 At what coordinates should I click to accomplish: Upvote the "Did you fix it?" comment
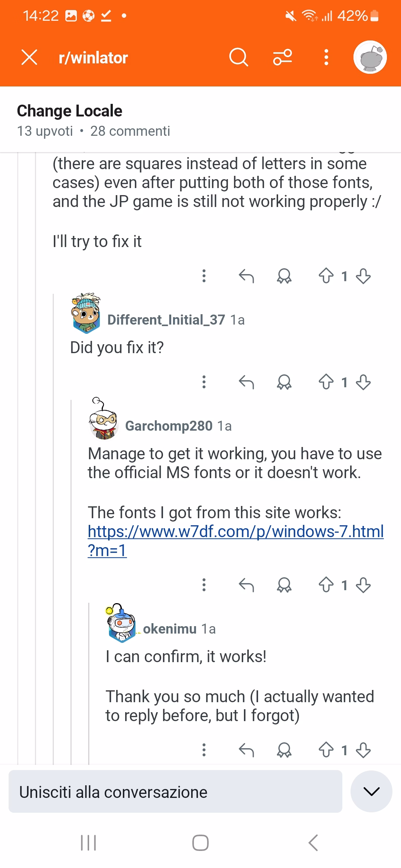[326, 382]
